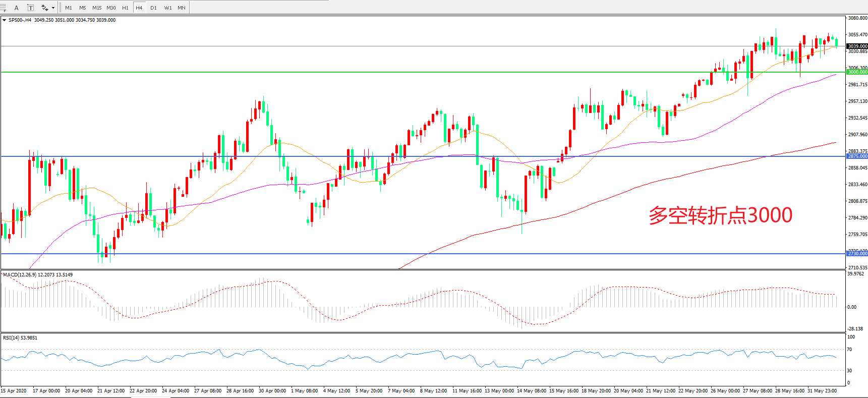Click the Fibonacci tool icon
This screenshot has width=868, height=398.
coord(3,8)
